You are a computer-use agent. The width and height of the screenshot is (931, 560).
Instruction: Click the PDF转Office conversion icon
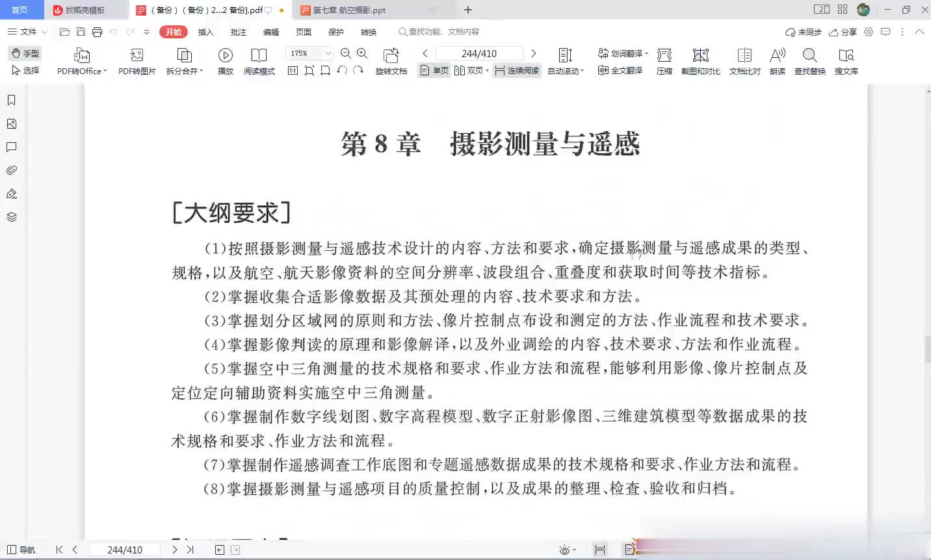tap(81, 56)
